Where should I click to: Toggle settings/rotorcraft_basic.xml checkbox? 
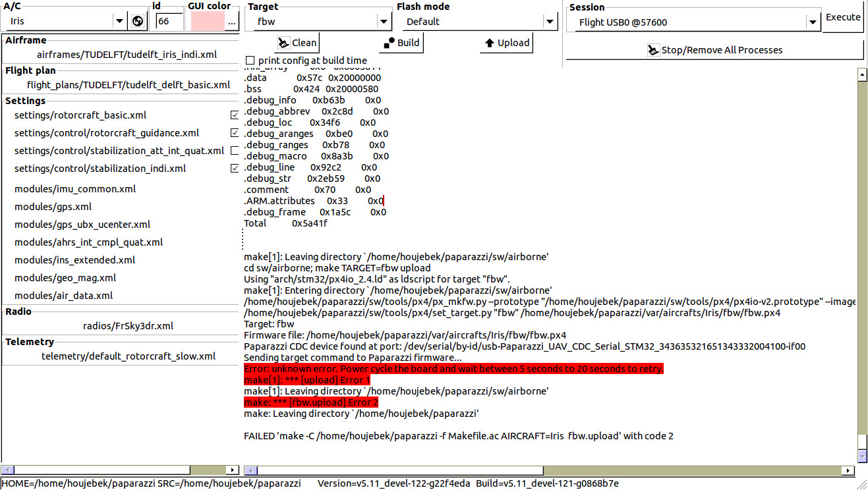click(x=235, y=115)
